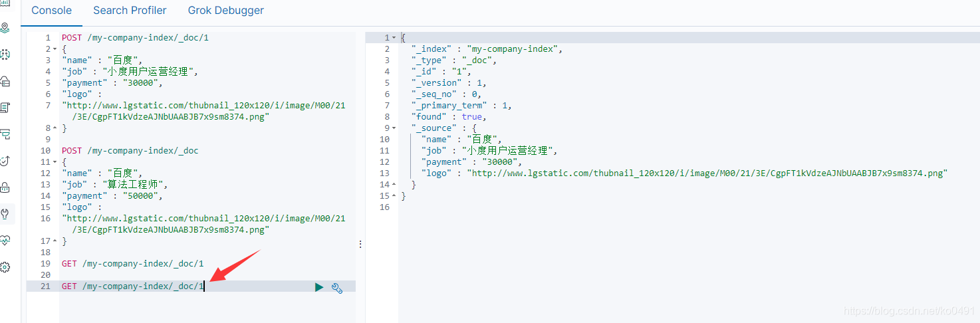Click the "_id" : "1" output line

(441, 72)
